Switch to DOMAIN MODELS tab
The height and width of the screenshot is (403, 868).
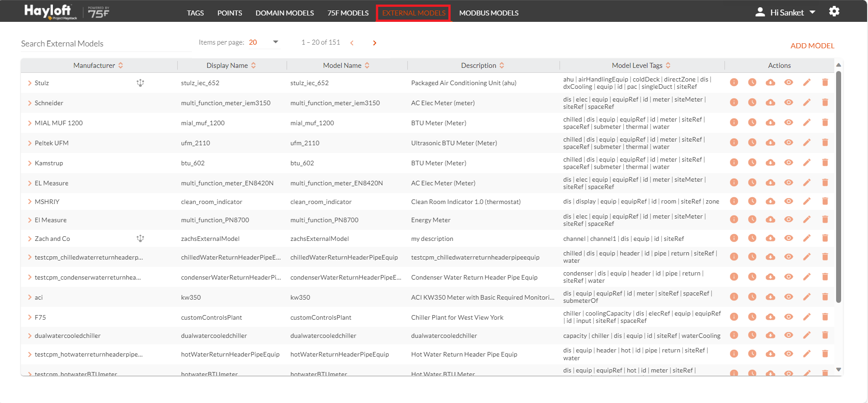[285, 13]
